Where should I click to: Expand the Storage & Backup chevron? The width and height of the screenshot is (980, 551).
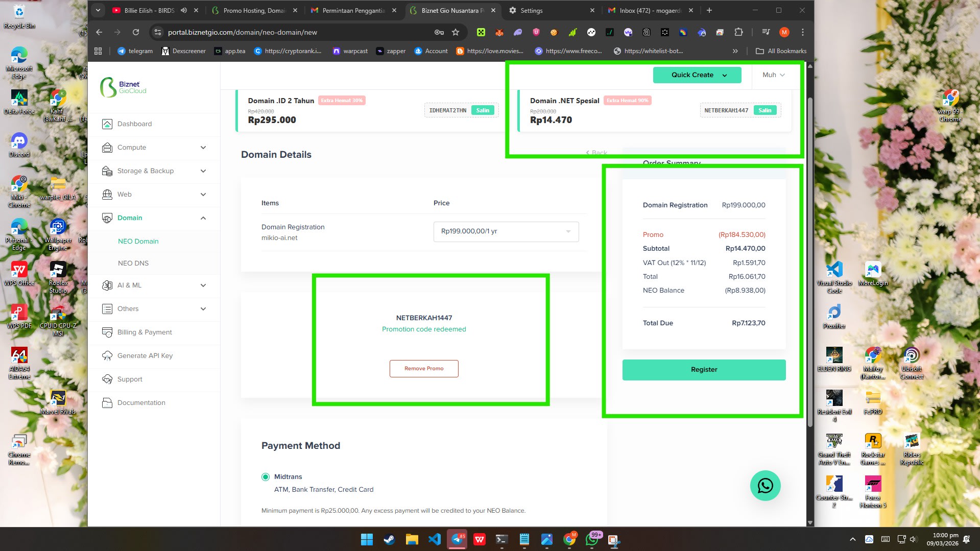pyautogui.click(x=203, y=171)
